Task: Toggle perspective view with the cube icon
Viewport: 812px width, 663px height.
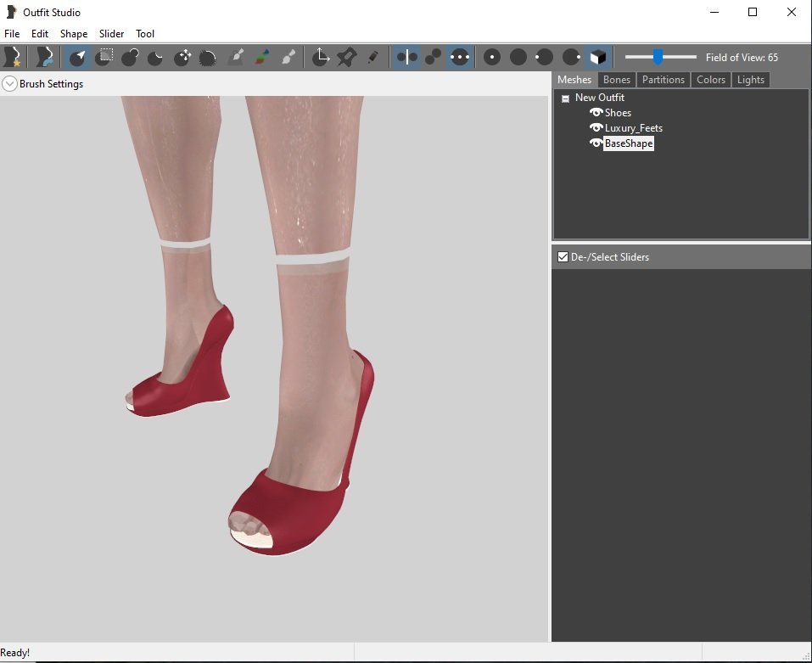Action: (598, 57)
